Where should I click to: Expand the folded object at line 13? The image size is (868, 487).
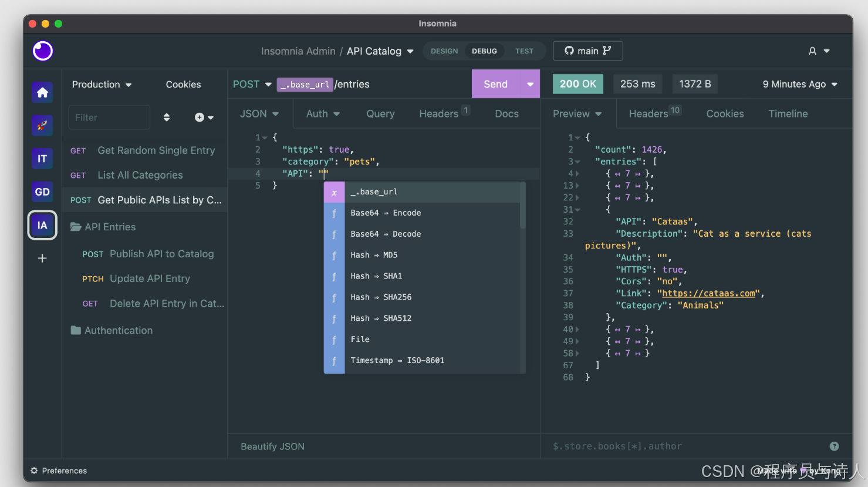click(x=577, y=186)
